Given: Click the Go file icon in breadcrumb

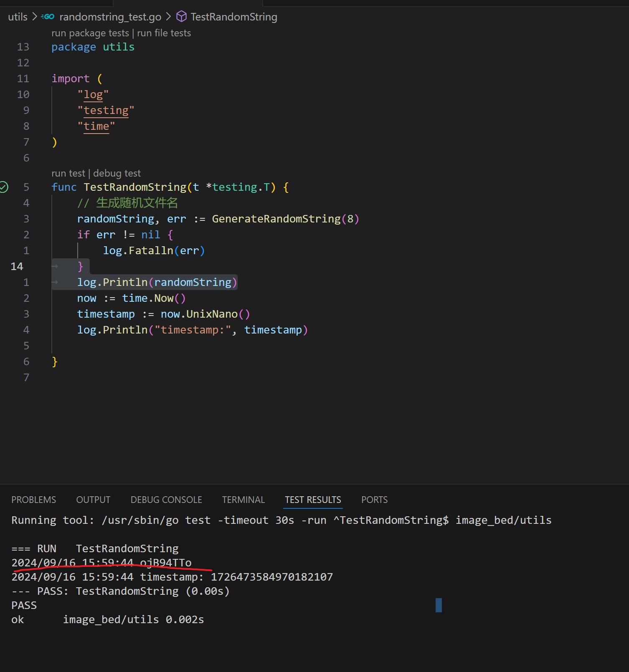Looking at the screenshot, I should click(48, 17).
